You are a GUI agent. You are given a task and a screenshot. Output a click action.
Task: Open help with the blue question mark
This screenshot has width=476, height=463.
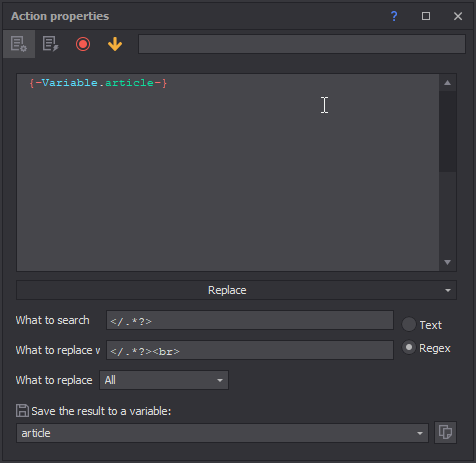(x=394, y=16)
